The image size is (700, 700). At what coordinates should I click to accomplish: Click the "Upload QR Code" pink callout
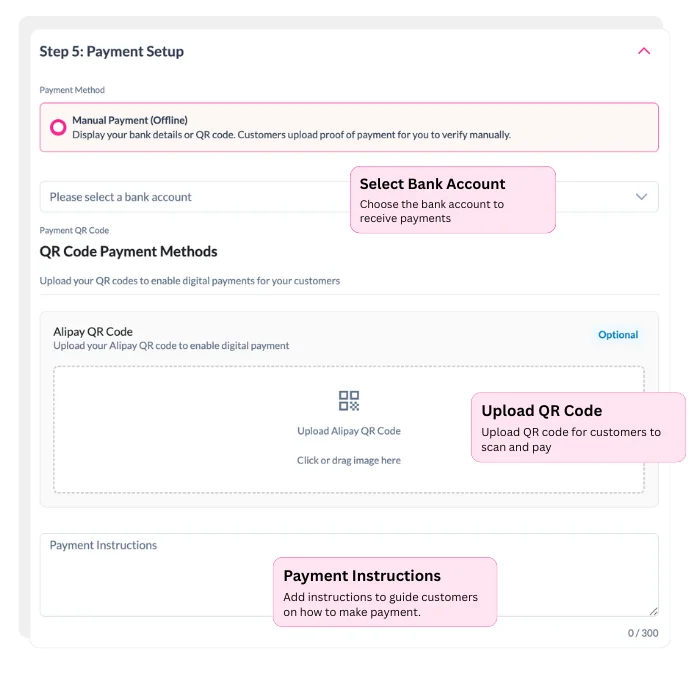[x=577, y=427]
